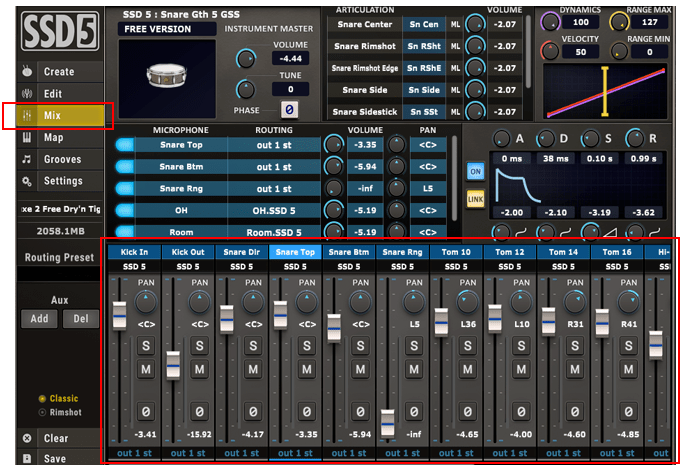
Task: Select the Kick In mixer channel header
Action: point(134,252)
